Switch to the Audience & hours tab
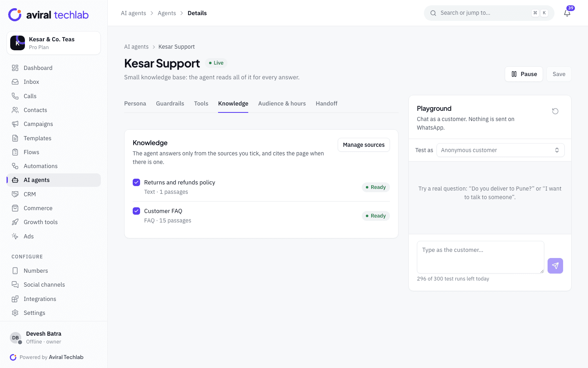The height and width of the screenshot is (368, 588). [x=282, y=103]
